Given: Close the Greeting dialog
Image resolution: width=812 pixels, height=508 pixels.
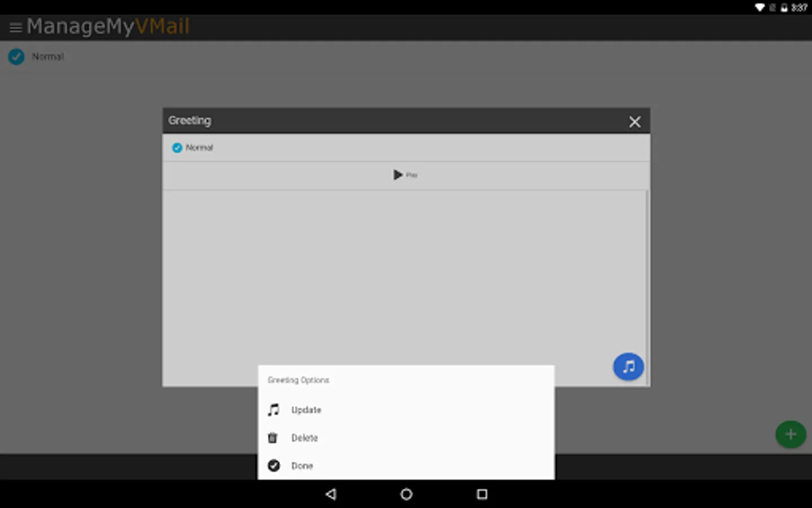Looking at the screenshot, I should coord(635,121).
